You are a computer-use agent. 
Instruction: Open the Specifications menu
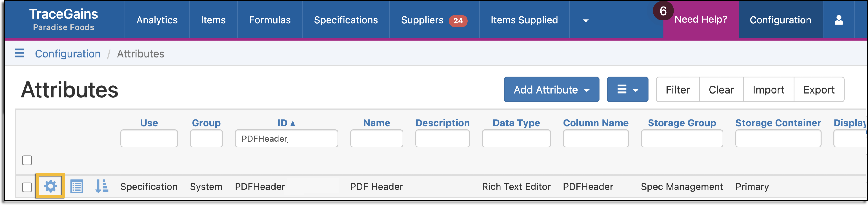[346, 20]
